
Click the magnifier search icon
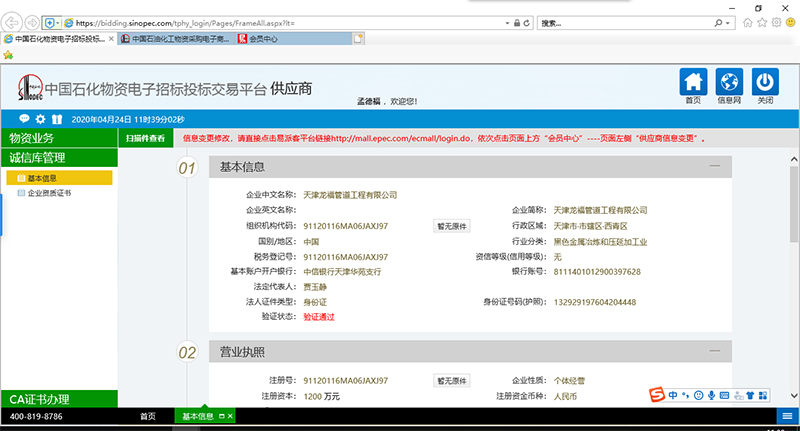point(718,23)
